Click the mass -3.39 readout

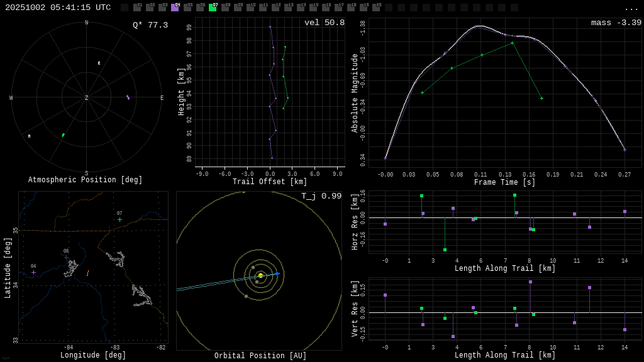[616, 23]
